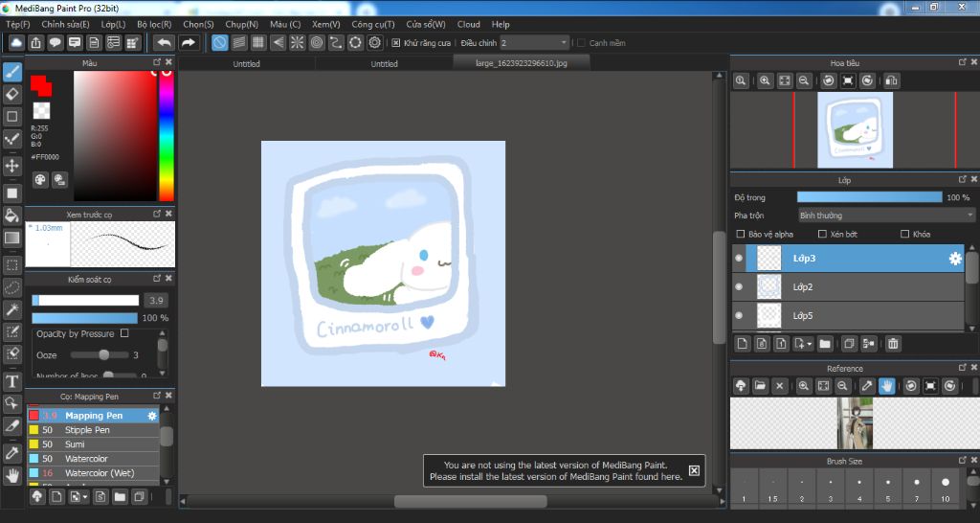Select the Lasso selection tool
This screenshot has height=523, width=980.
coord(11,287)
